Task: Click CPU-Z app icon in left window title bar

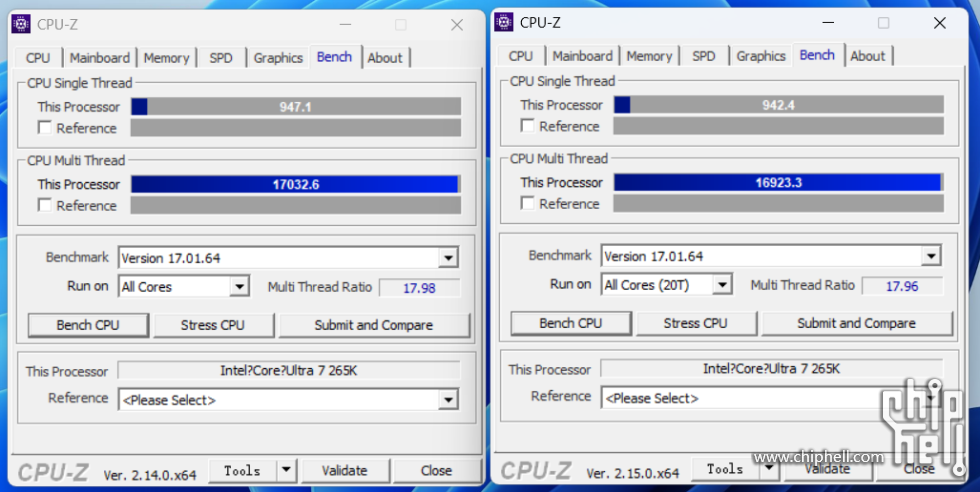Action: click(x=21, y=24)
